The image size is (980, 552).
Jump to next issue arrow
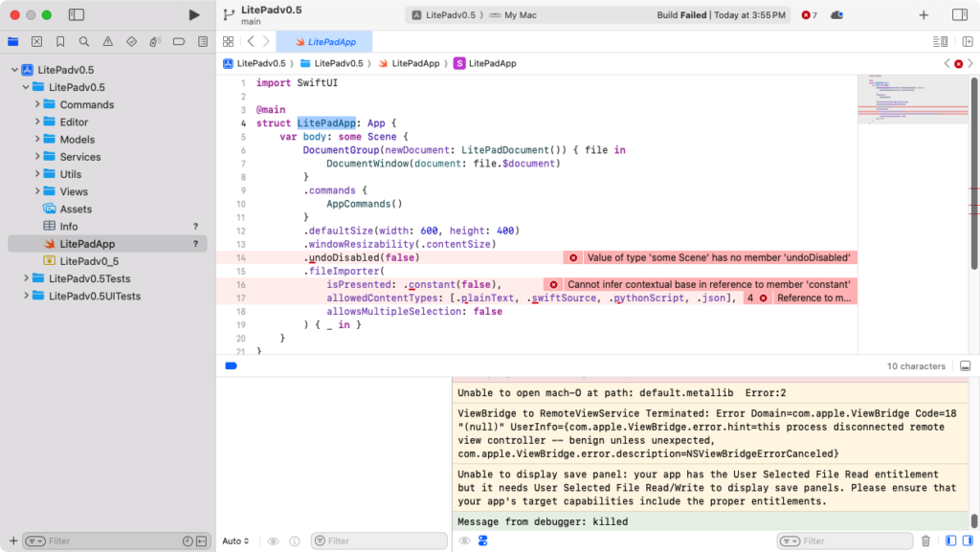click(970, 64)
